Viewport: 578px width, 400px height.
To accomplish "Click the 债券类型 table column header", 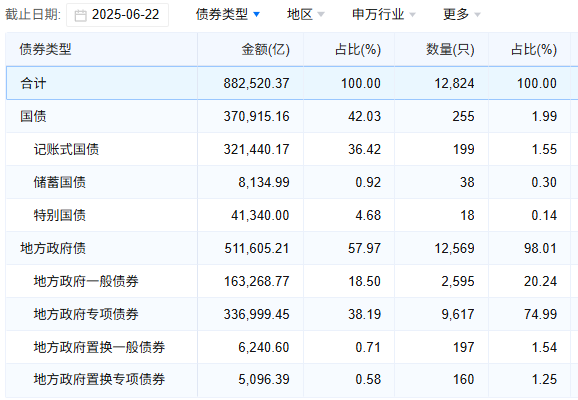I will tap(45, 49).
